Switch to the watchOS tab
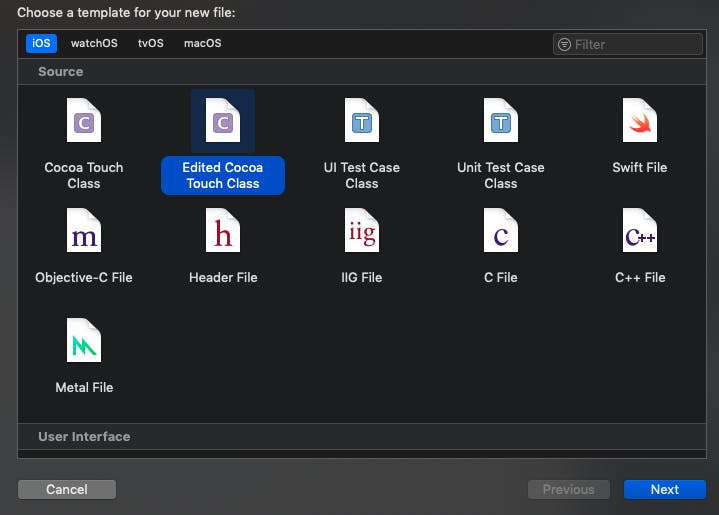The image size is (719, 515). tap(94, 43)
